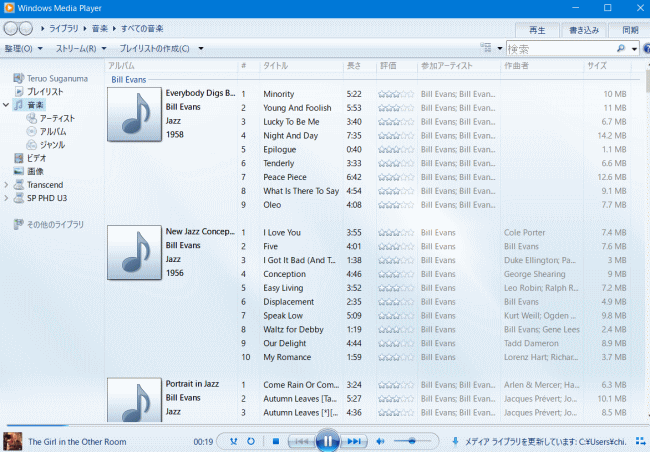Switch to the 再生 tab
The width and height of the screenshot is (650, 452).
click(537, 30)
